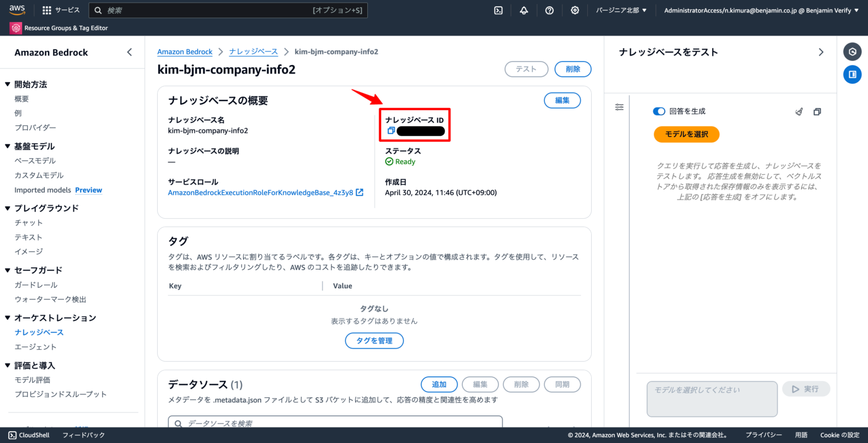Copy the test conversation using its copy icon
This screenshot has height=443, width=868.
click(817, 111)
